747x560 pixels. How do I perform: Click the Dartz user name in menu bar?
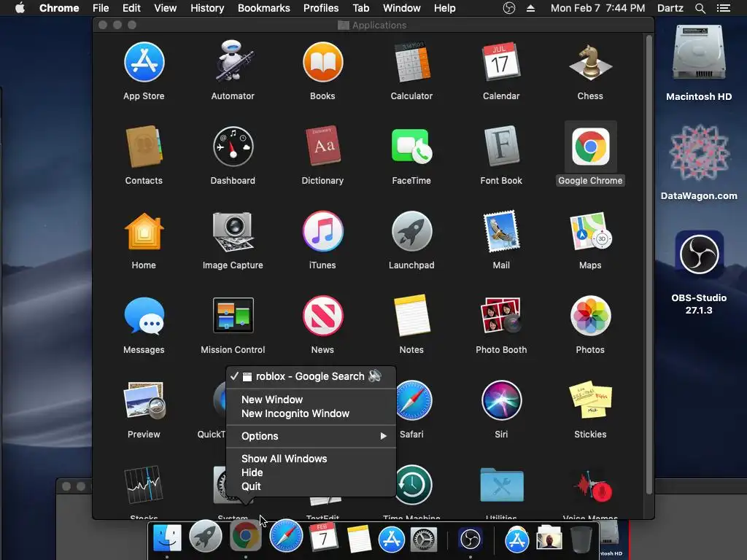(670, 8)
